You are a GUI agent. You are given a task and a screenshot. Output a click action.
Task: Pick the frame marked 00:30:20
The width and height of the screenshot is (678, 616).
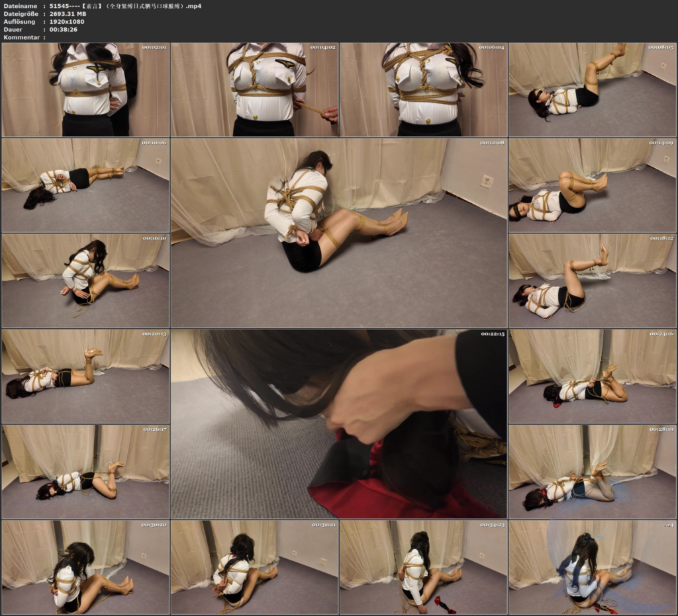coord(85,567)
